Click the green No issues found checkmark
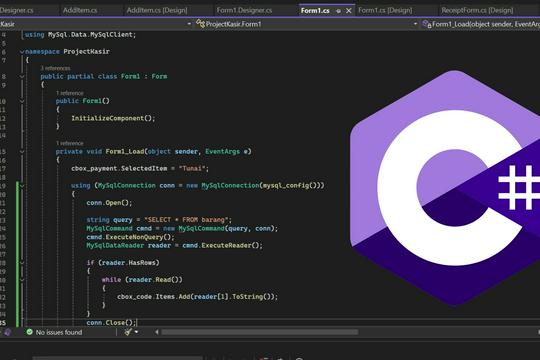The width and height of the screenshot is (540, 360). click(30, 332)
